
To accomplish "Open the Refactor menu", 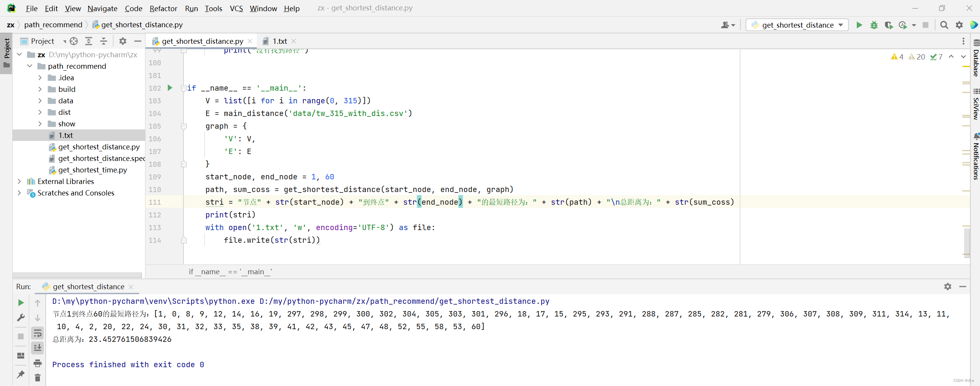I will pos(163,8).
